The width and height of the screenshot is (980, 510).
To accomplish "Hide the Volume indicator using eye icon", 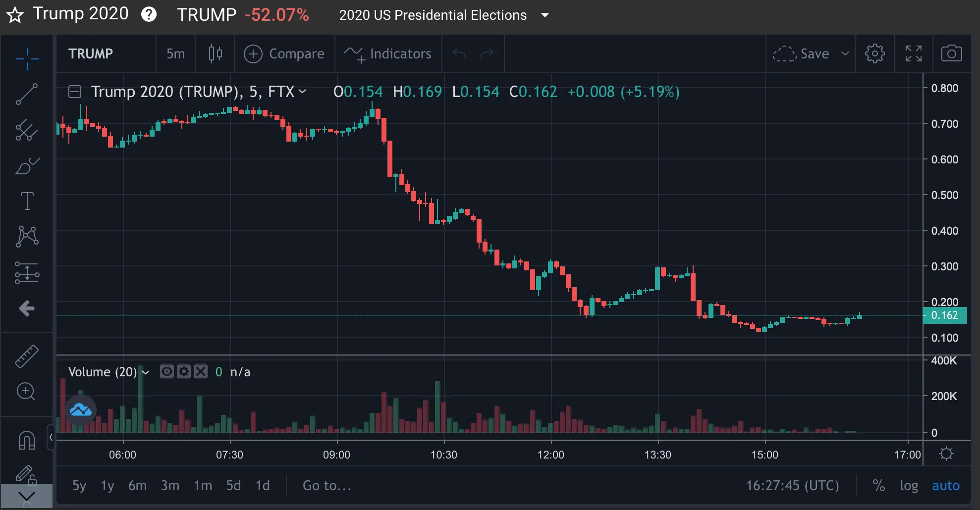I will [x=167, y=371].
